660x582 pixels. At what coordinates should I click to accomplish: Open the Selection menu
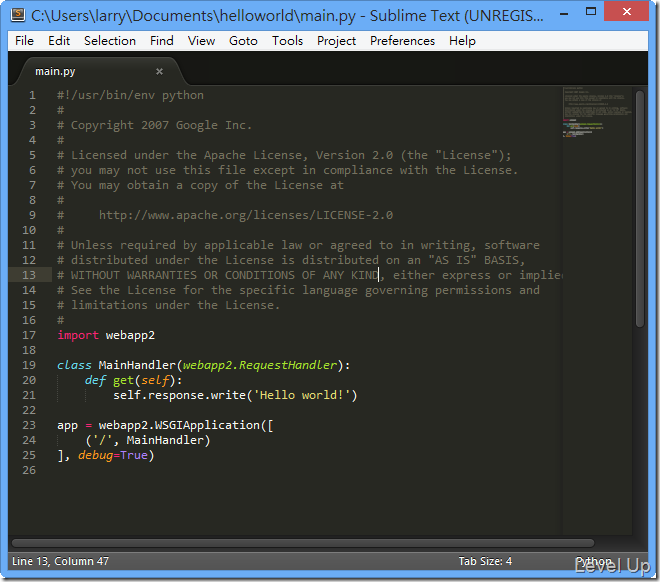[x=110, y=41]
